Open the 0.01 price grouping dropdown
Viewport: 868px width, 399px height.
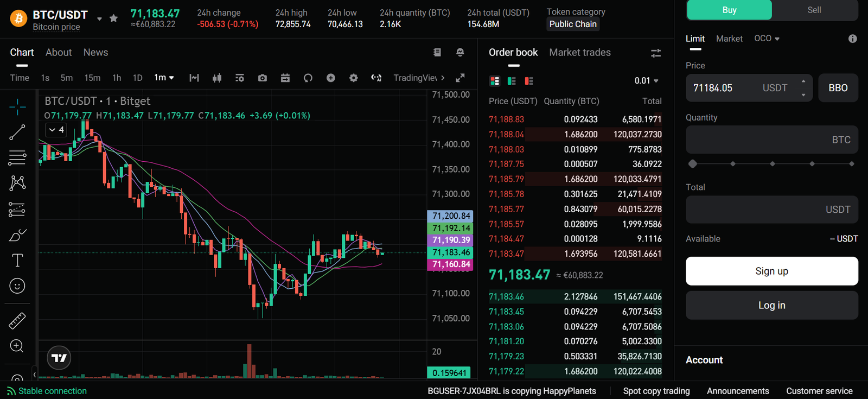coord(647,81)
